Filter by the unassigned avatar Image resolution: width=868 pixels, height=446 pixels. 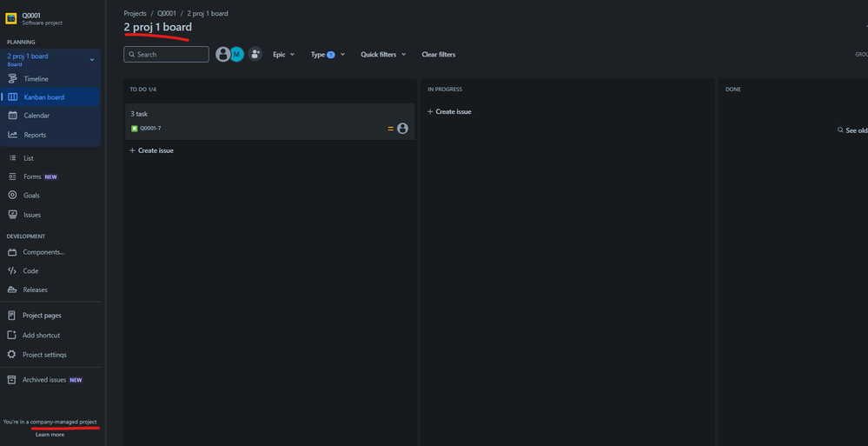point(222,54)
